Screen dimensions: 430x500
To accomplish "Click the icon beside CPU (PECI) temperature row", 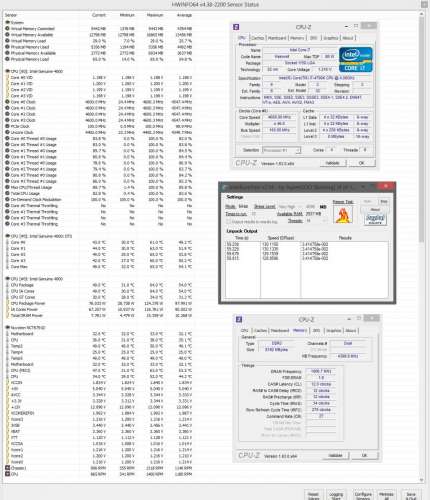I will pos(7,370).
